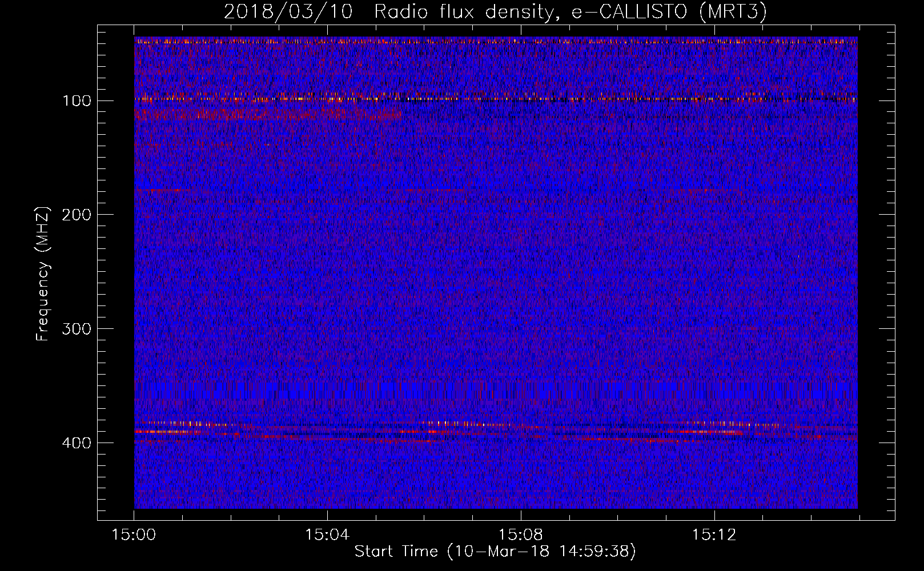Image resolution: width=924 pixels, height=571 pixels.
Task: Click the 'Start Time (10-Mar-18 14:59:38)' label
Action: [495, 552]
